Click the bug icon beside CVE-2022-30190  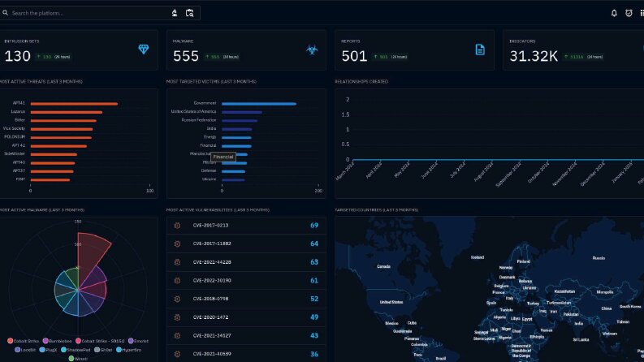(177, 280)
